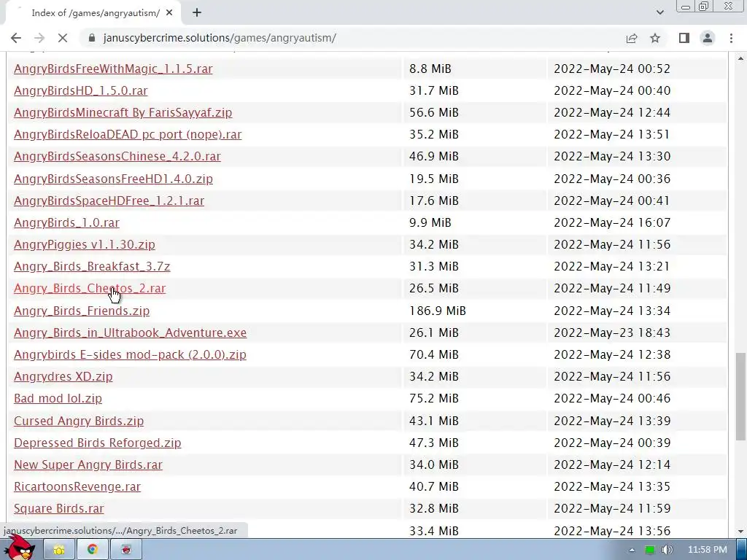
Task: Close the angryautism index tab
Action: tap(169, 13)
